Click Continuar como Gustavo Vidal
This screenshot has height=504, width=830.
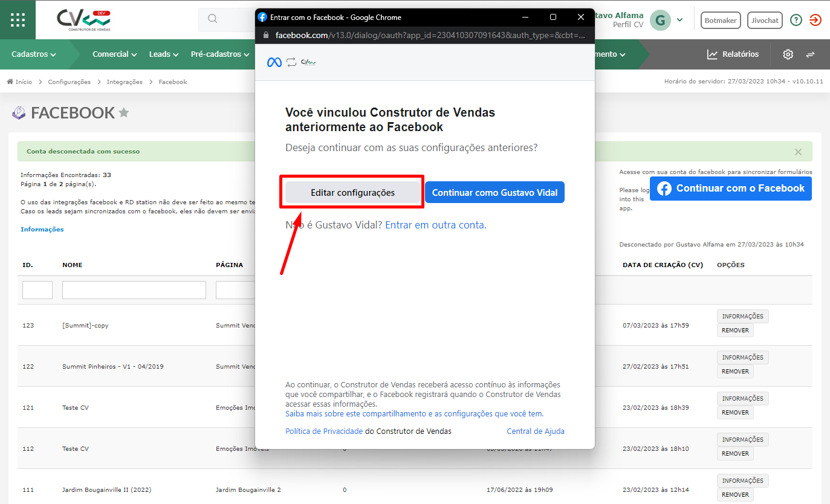tap(494, 192)
